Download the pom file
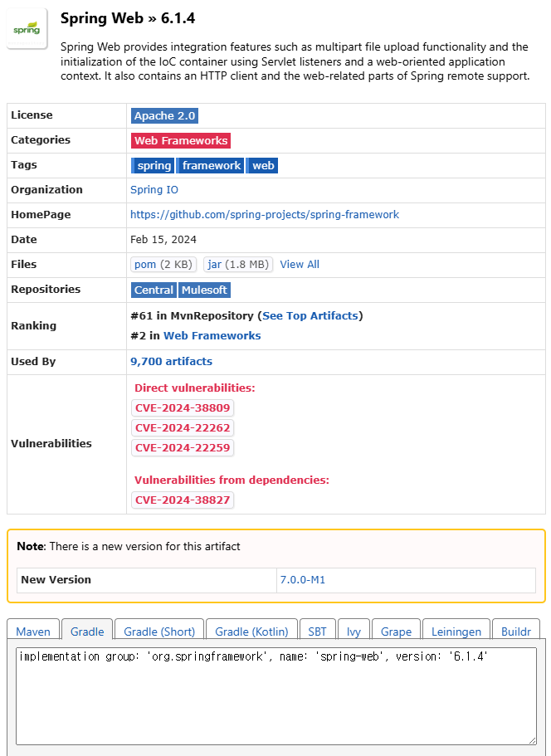Viewport: 551px width, 756px height. (x=163, y=264)
